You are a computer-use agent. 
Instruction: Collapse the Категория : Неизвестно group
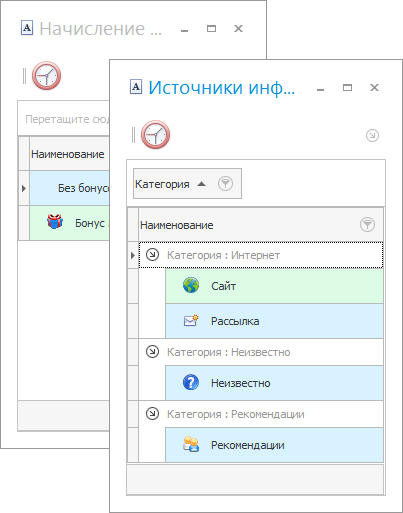point(152,352)
